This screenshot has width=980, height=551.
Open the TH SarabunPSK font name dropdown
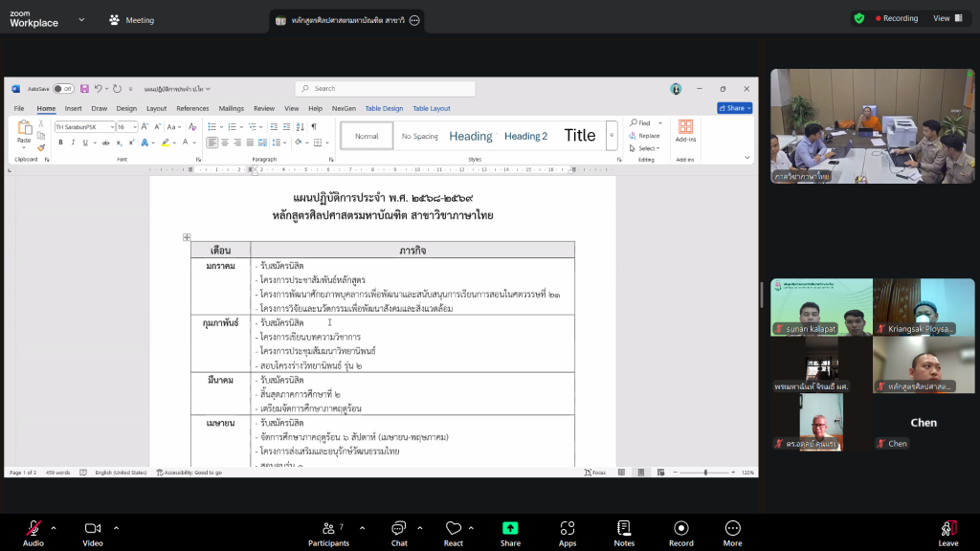click(x=113, y=127)
